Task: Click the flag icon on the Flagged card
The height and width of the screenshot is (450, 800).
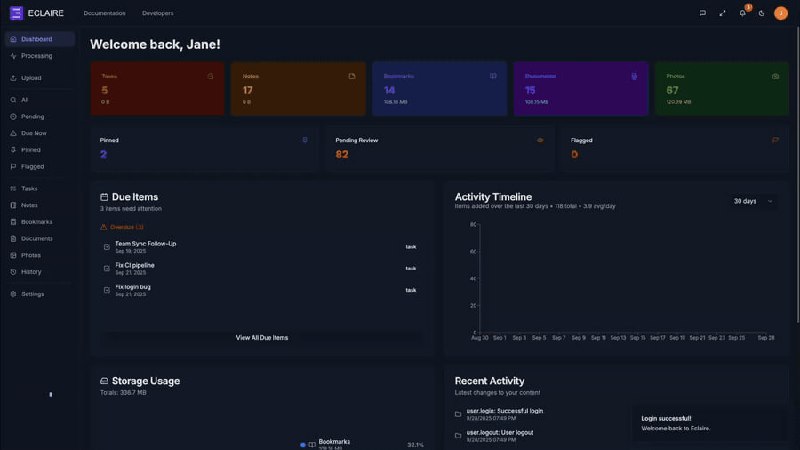Action: tap(775, 140)
